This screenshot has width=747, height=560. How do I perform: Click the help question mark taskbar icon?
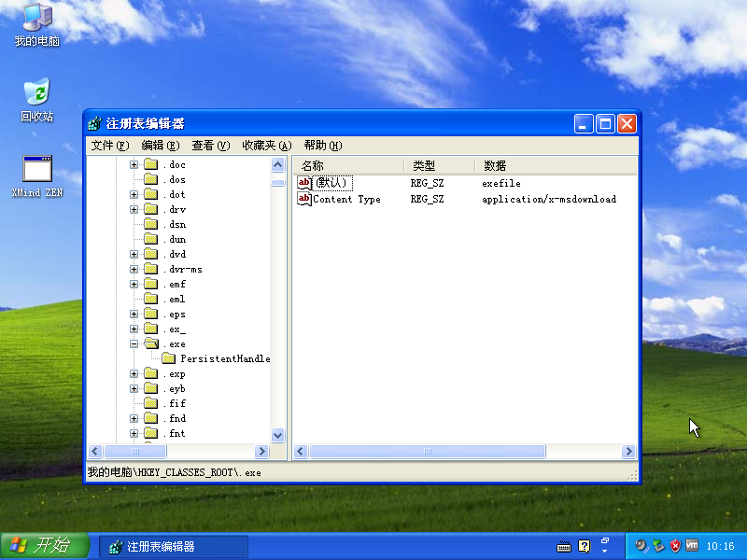click(585, 546)
